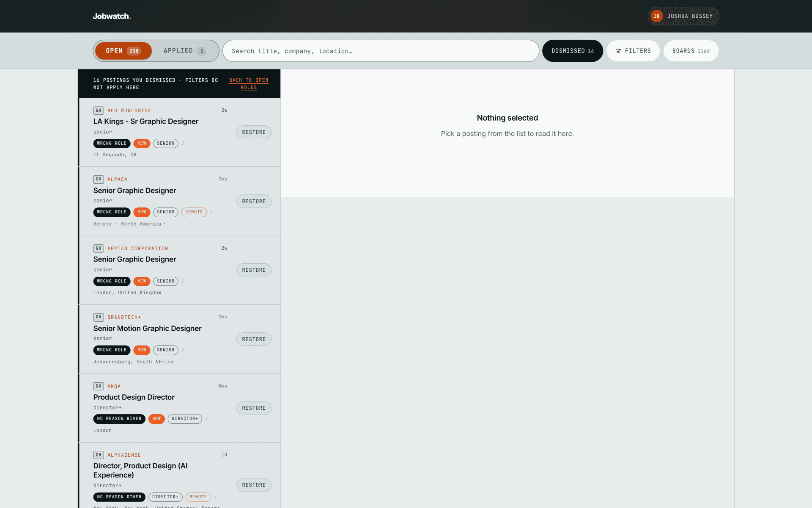This screenshot has height=508, width=812.
Task: Click London, United Kingdom location text
Action: 127,293
